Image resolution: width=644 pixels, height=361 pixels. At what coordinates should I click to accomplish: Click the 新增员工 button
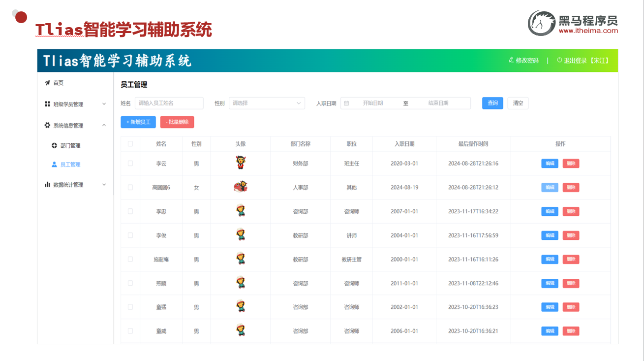click(x=138, y=122)
